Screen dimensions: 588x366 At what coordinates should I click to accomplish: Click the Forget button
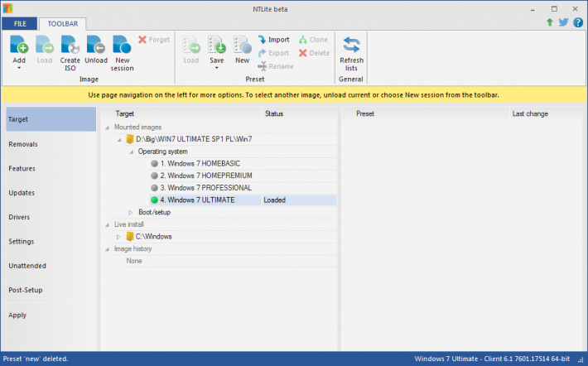tap(154, 40)
